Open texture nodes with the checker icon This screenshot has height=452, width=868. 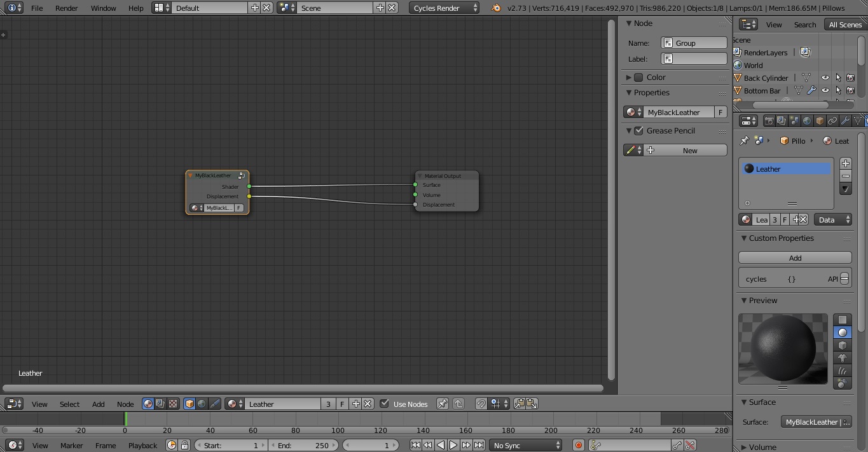[x=172, y=403]
